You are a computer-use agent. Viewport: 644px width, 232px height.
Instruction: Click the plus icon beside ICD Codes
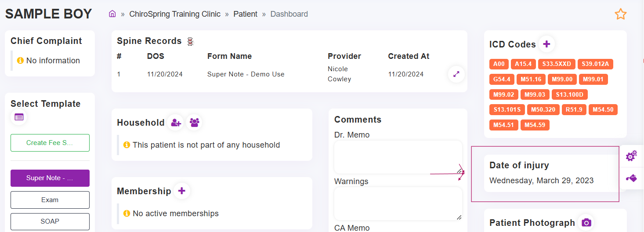tap(546, 44)
